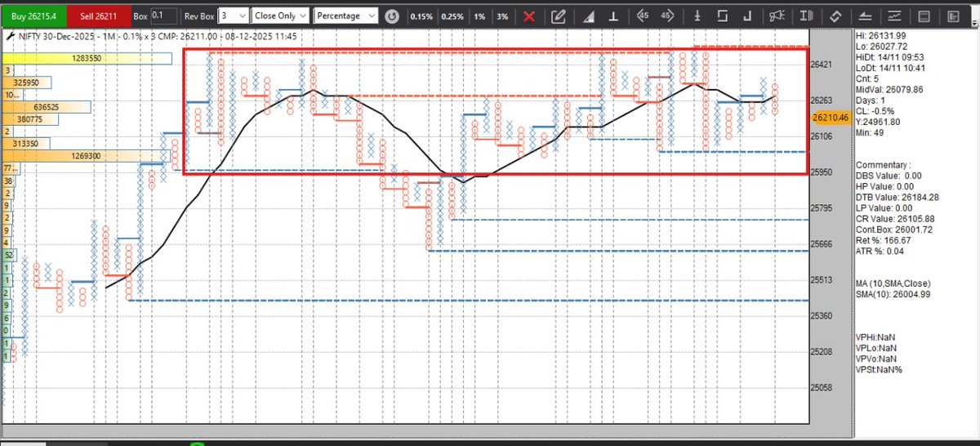Click the 25950 price axis label
This screenshot has width=980, height=446.
coord(822,172)
